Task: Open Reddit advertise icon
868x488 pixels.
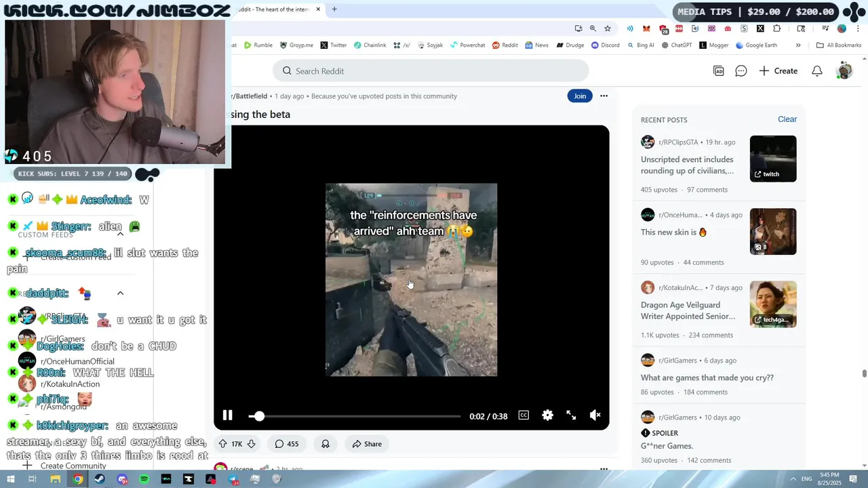Action: (x=719, y=71)
